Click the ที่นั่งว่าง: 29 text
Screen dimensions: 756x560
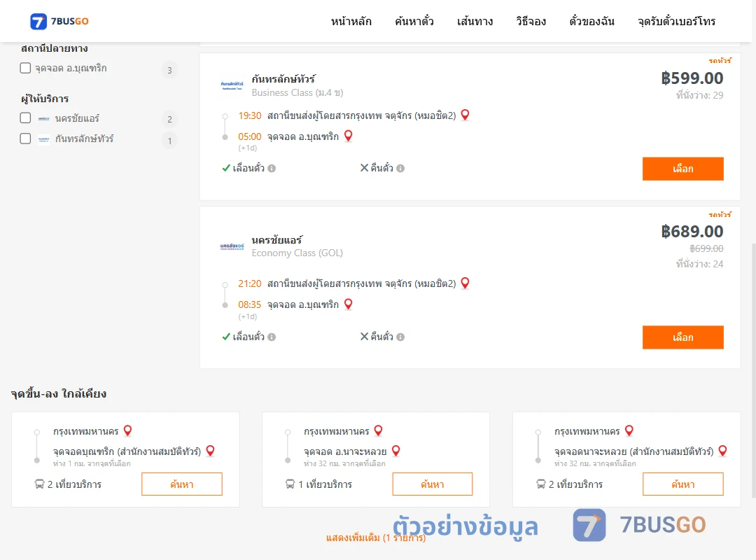coord(699,95)
